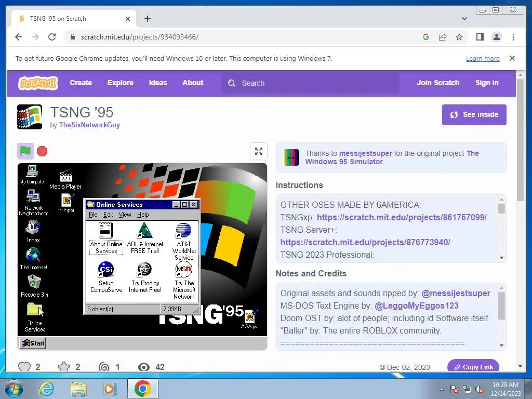Select Try Prodigy Internet Free icon
Screen dimensions: 532x399
[x=145, y=277]
